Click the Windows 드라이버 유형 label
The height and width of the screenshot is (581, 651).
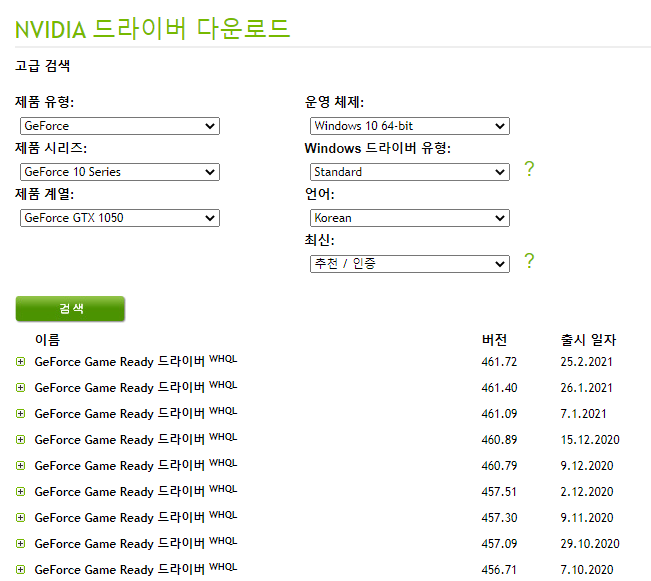[x=377, y=148]
